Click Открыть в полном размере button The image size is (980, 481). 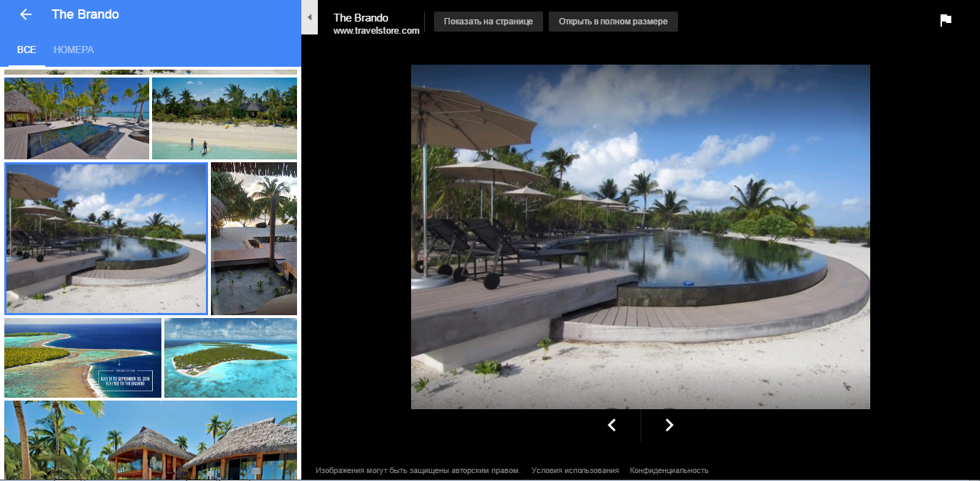point(613,22)
